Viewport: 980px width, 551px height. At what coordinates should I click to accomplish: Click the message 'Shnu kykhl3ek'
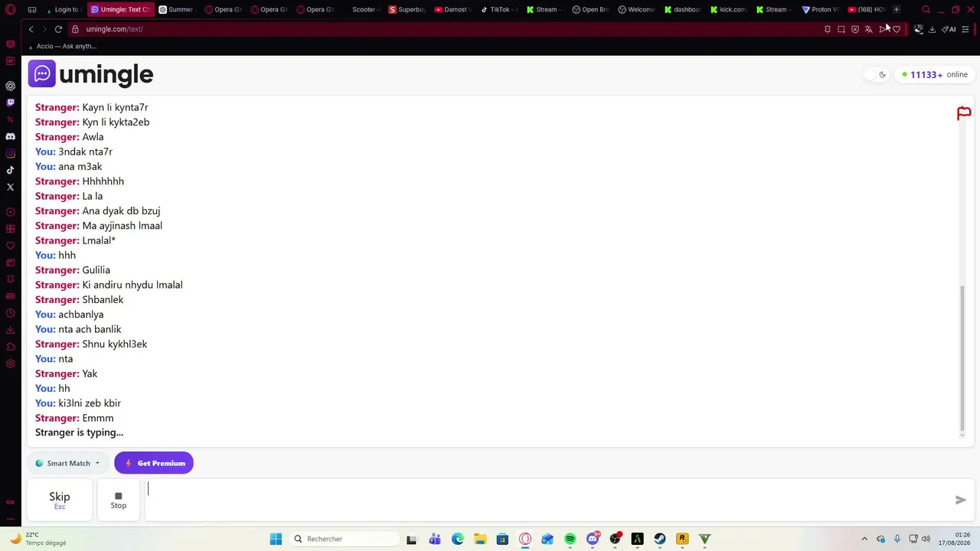pyautogui.click(x=115, y=344)
